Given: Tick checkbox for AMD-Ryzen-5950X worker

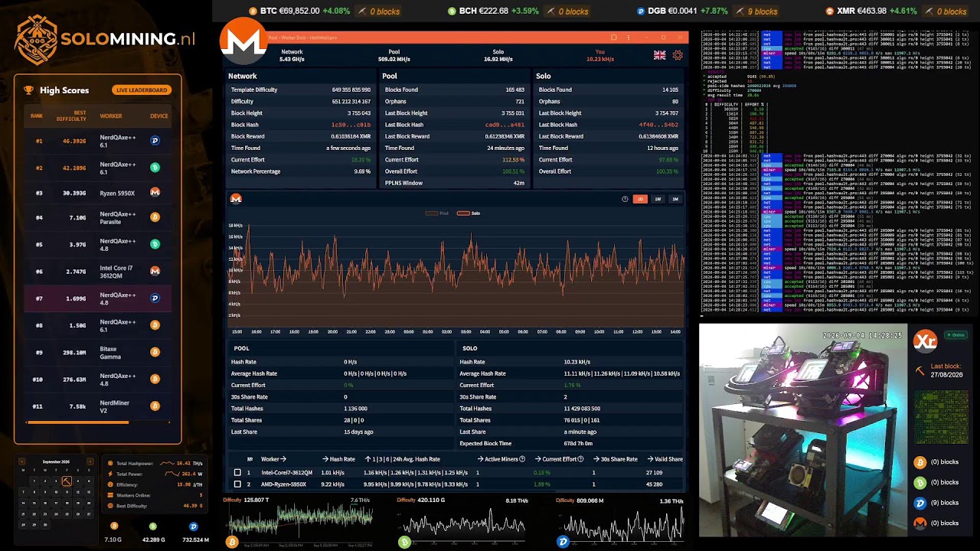Looking at the screenshot, I should point(237,484).
